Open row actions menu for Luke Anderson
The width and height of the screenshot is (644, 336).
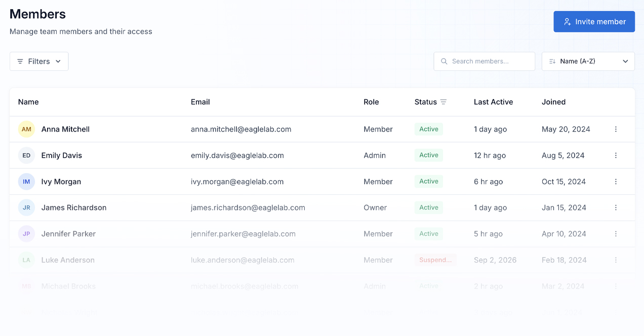pos(616,260)
